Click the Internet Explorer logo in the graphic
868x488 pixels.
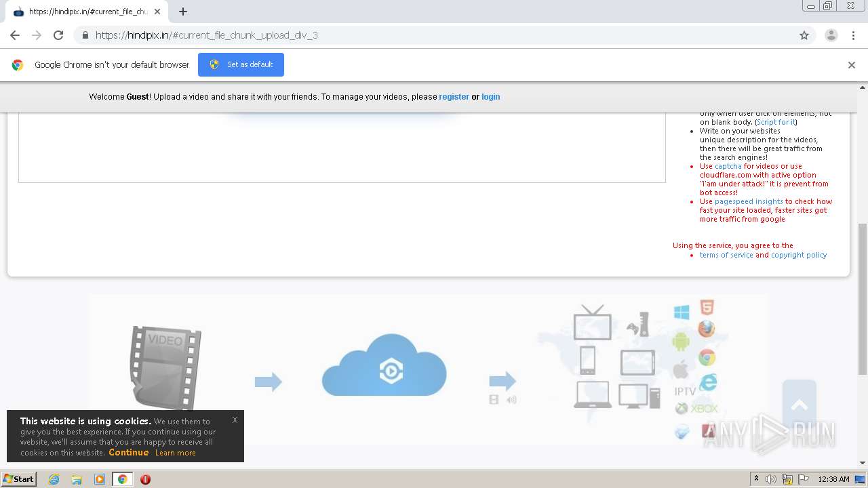707,383
